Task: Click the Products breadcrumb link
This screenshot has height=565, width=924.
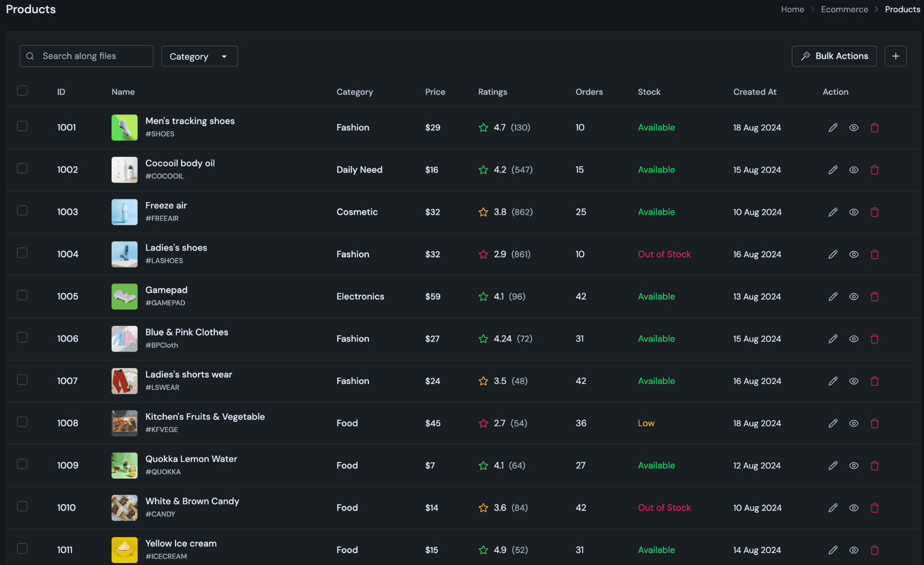Action: [x=902, y=9]
